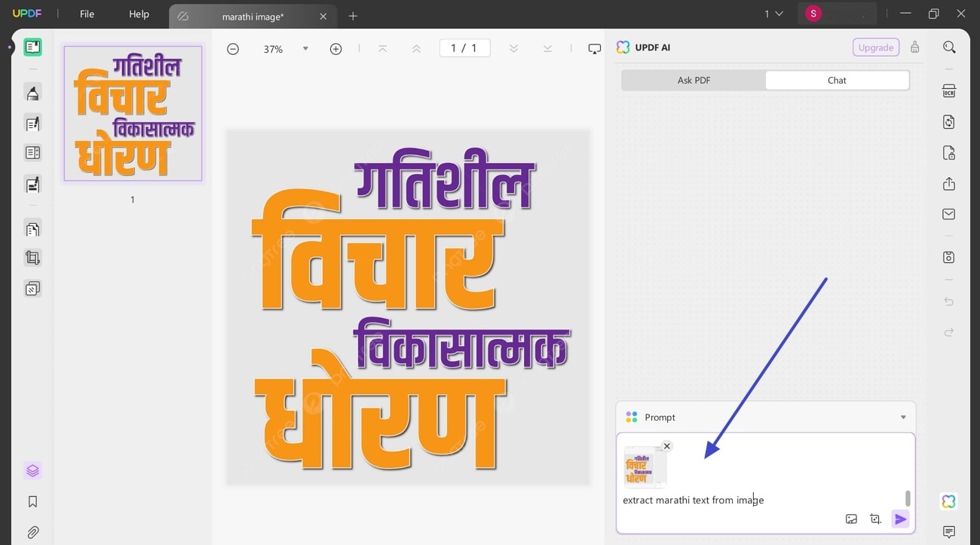The image size is (980, 545).
Task: Open the OCR tool in the right sidebar
Action: tap(949, 90)
